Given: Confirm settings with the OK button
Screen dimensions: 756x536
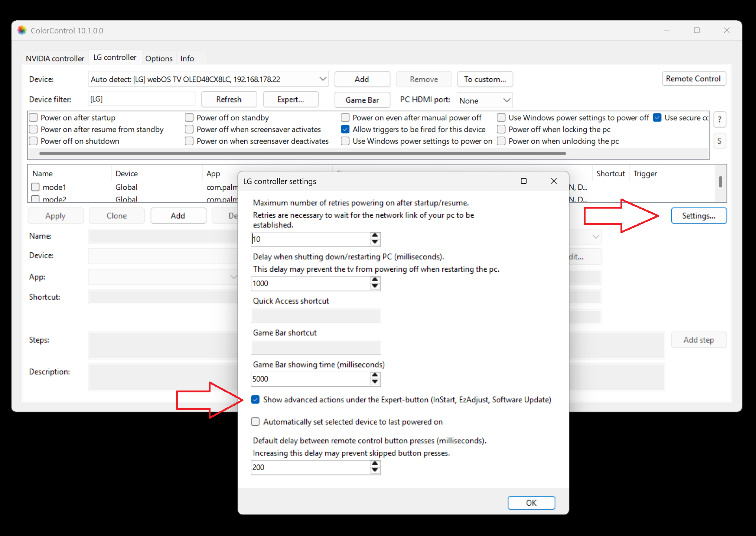Looking at the screenshot, I should 531,503.
